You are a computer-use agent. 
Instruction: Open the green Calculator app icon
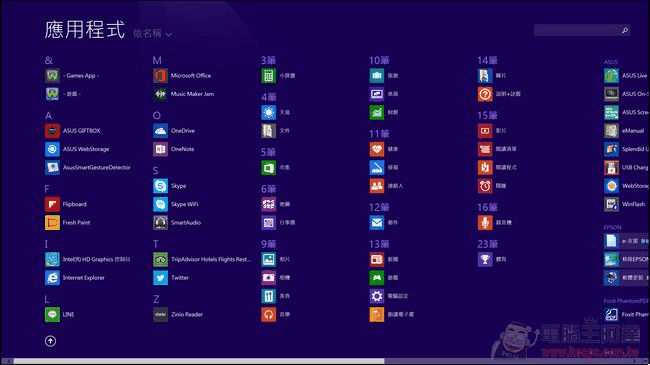269,75
